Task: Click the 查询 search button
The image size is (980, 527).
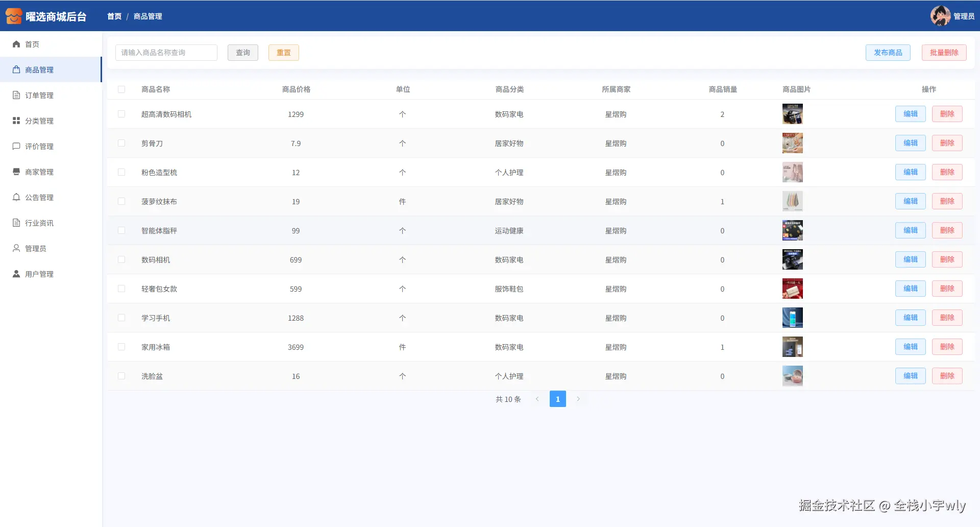Action: [243, 53]
